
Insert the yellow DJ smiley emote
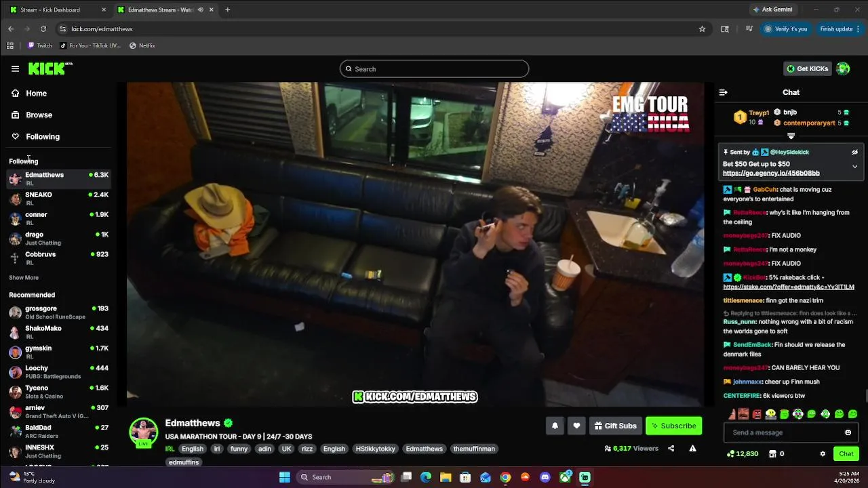[x=771, y=413]
